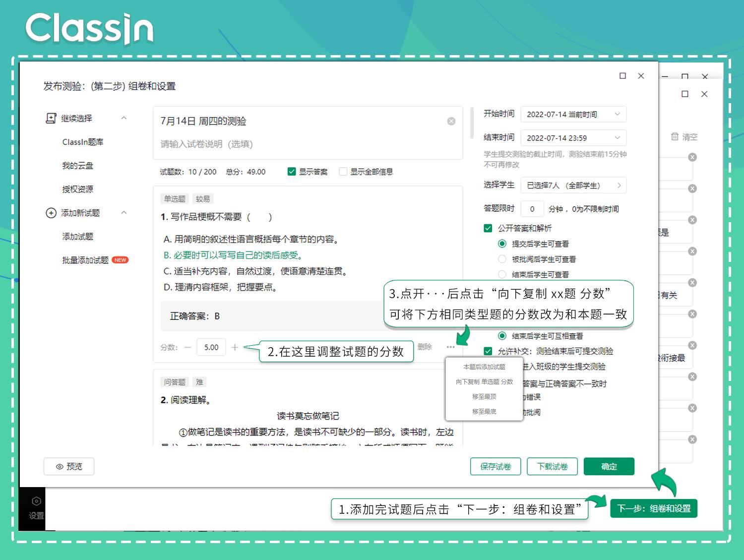
Task: Select 批量添加试题 in the sidebar
Action: 85,260
